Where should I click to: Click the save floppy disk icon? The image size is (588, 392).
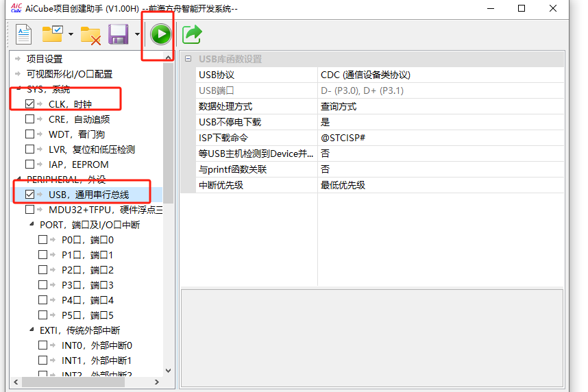click(x=119, y=34)
